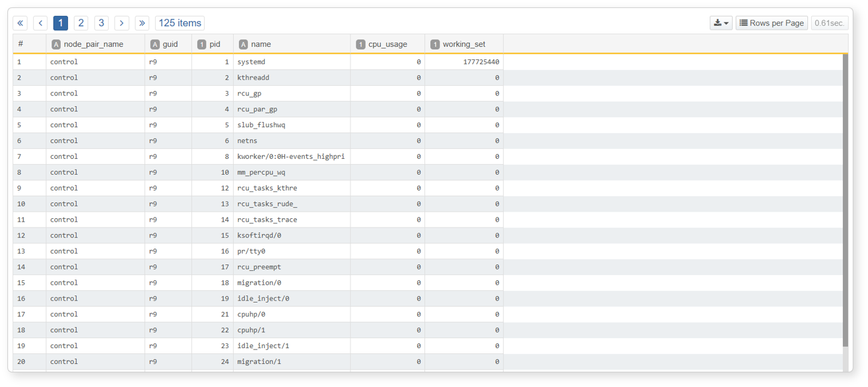
Task: Select the rcu_tasks_trace name cell
Action: tap(292, 220)
